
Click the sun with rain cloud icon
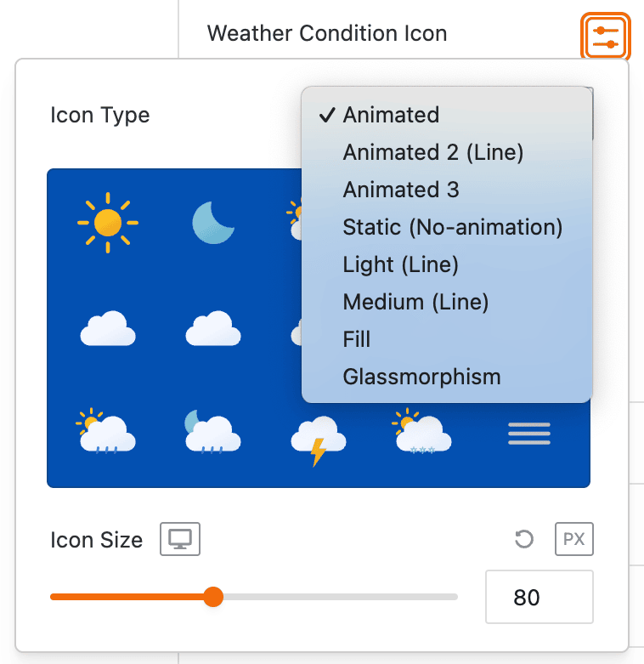[107, 433]
